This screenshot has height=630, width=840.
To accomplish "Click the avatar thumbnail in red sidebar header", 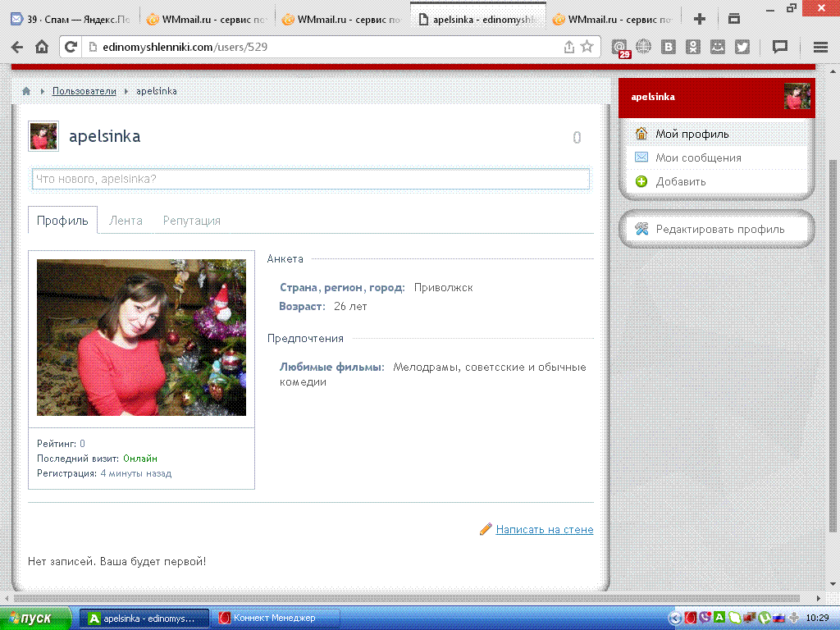I will pos(797,97).
